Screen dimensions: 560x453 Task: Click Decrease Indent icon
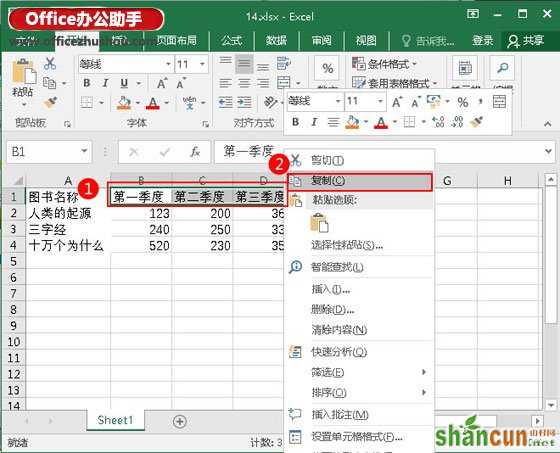[x=225, y=103]
